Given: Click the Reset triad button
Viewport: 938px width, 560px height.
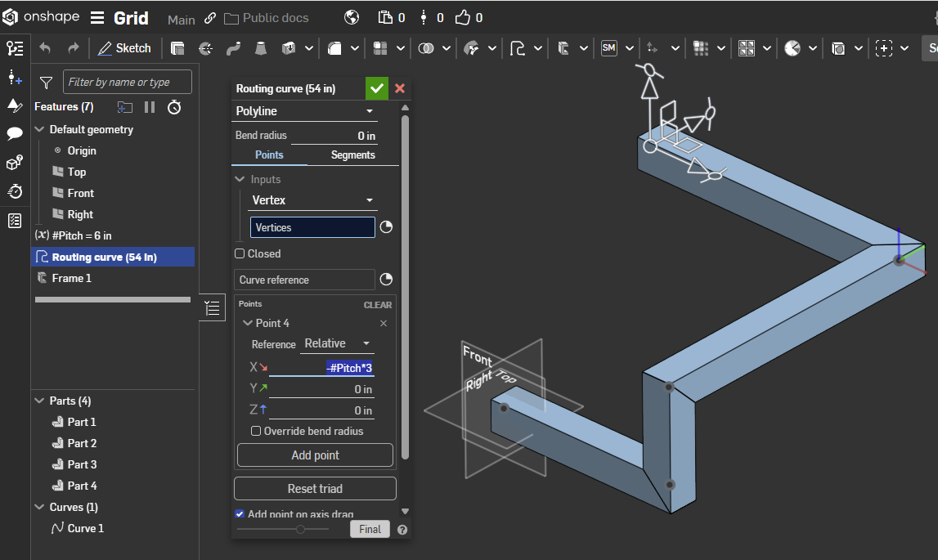Looking at the screenshot, I should click(315, 489).
